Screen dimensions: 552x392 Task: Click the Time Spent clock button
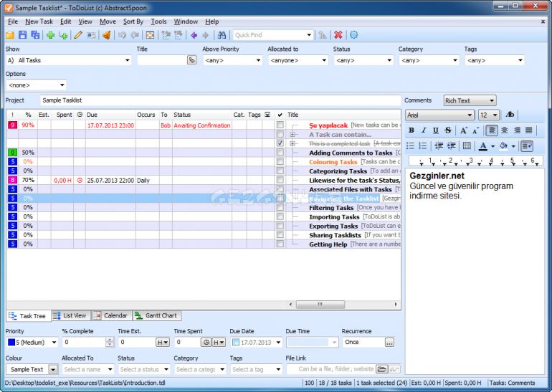(x=206, y=342)
